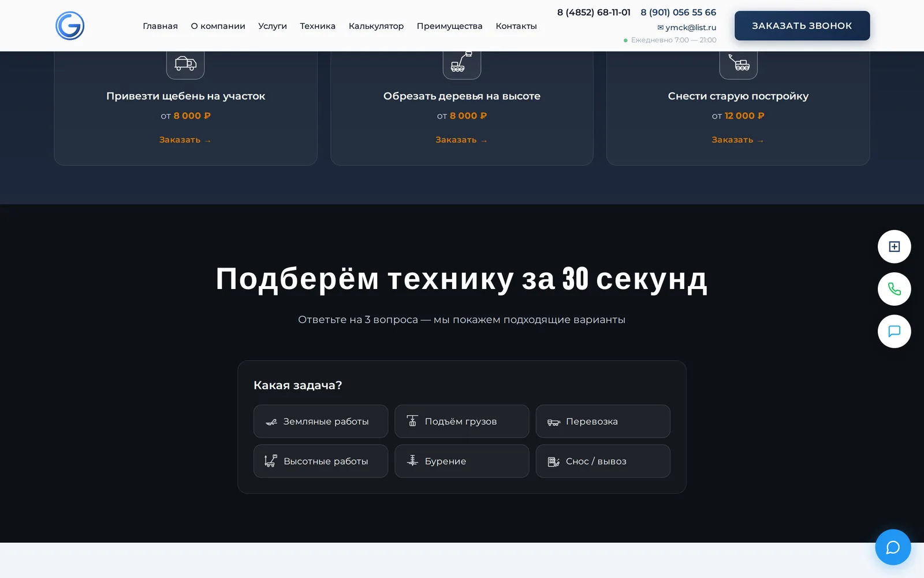
Task: Open the О компании menu item
Action: 218,26
